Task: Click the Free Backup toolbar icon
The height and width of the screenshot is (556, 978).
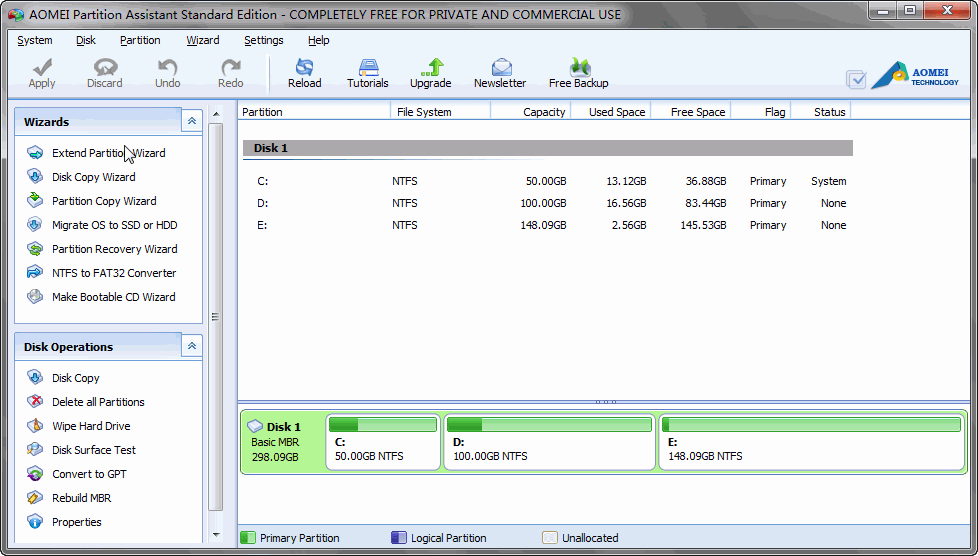Action: point(579,67)
